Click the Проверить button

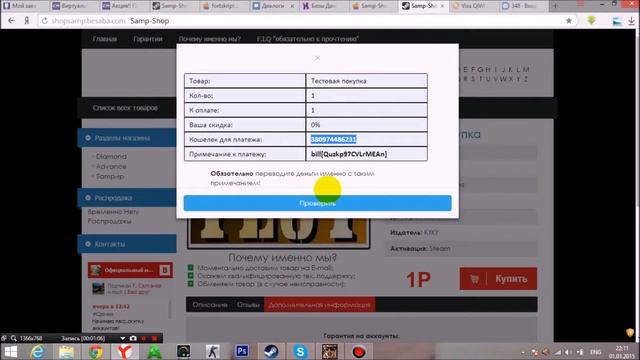tap(318, 203)
